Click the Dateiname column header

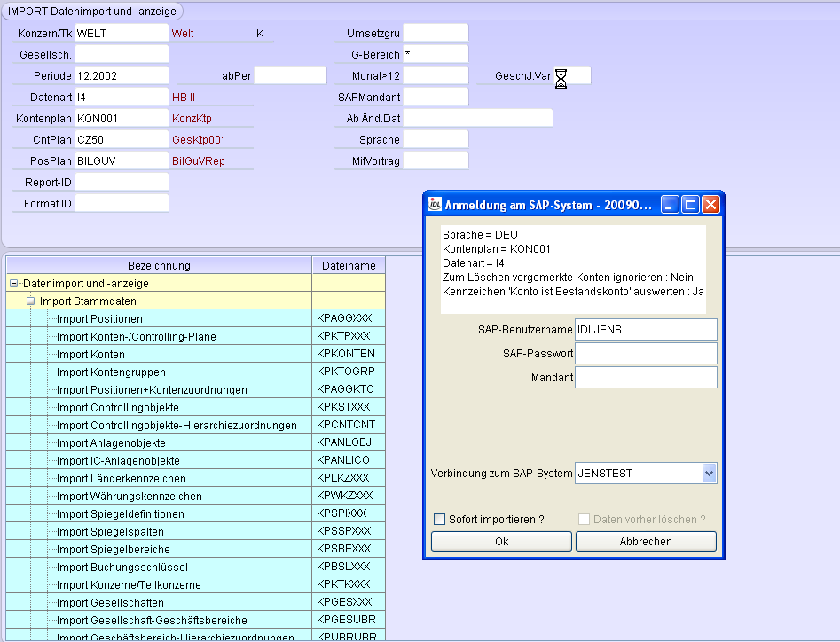(349, 266)
